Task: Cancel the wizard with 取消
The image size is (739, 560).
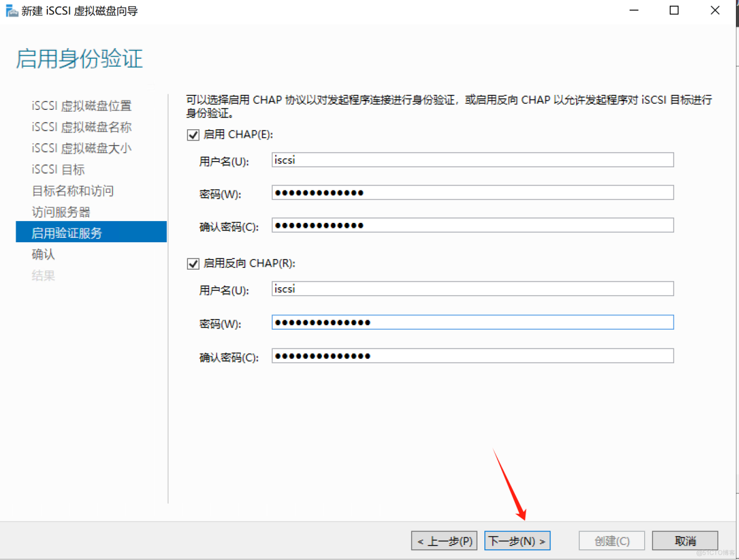Action: coord(685,541)
